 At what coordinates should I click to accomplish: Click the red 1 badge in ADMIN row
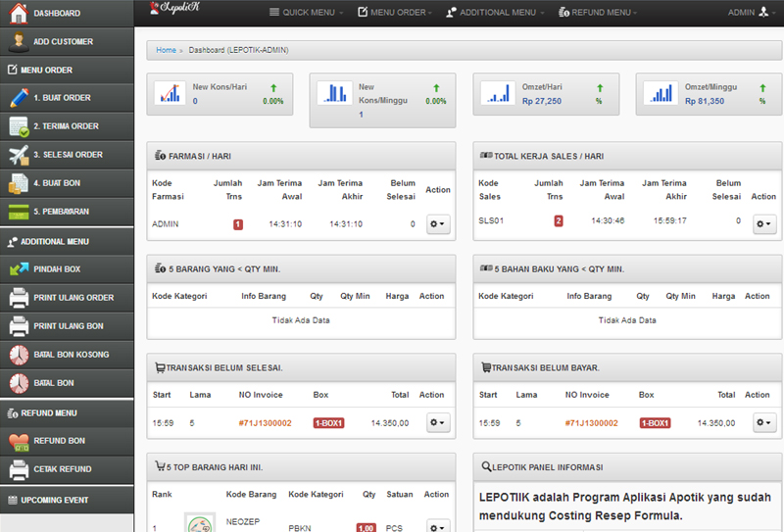[238, 224]
